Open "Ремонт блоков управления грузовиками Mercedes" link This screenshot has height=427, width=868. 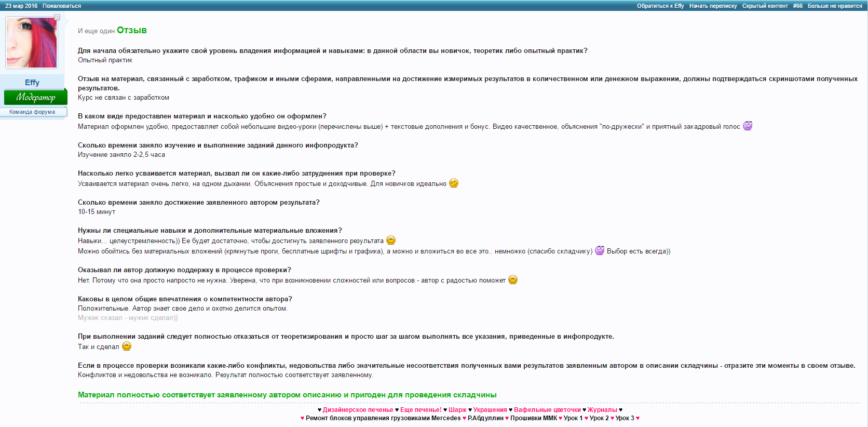[383, 418]
